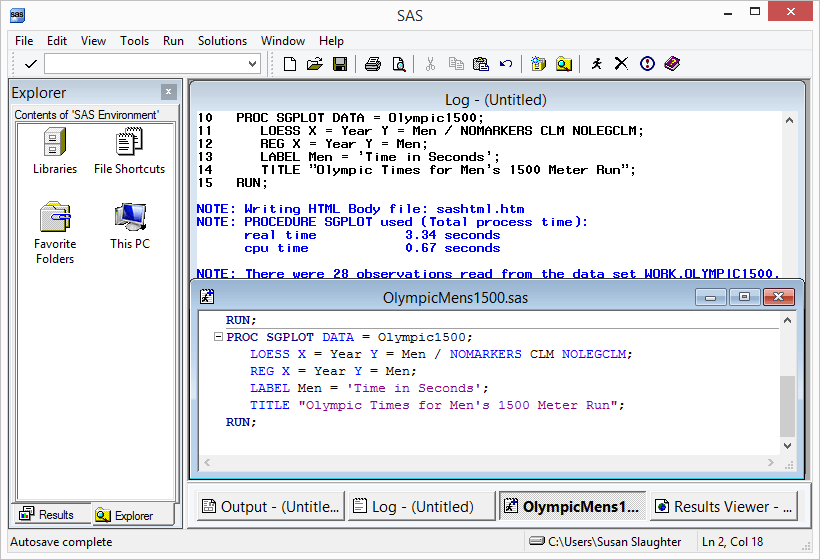
Task: Collapse the PROC SGPLOT code block
Action: pos(219,337)
